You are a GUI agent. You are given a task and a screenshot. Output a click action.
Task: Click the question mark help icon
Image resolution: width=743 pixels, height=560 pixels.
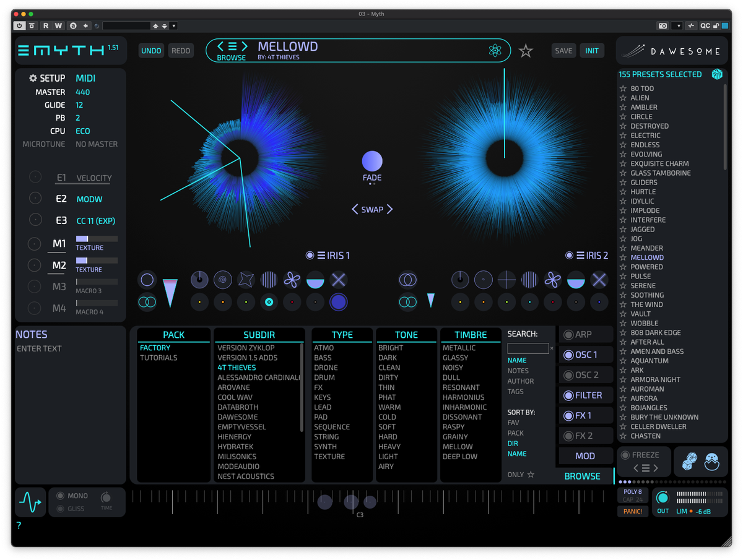point(19,525)
